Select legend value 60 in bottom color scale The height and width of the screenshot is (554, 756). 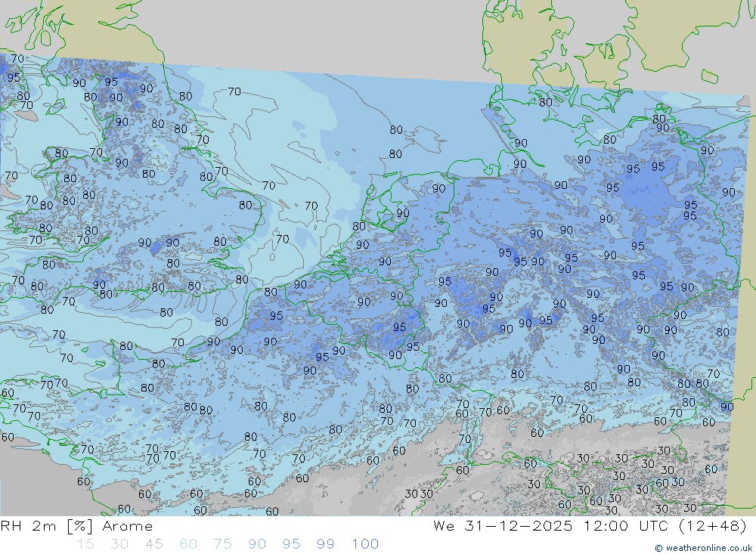188,544
